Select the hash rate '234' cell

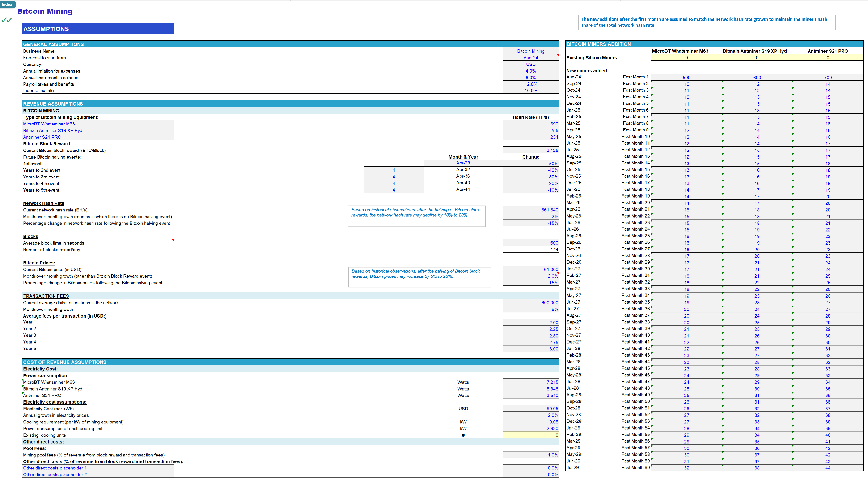coord(530,137)
